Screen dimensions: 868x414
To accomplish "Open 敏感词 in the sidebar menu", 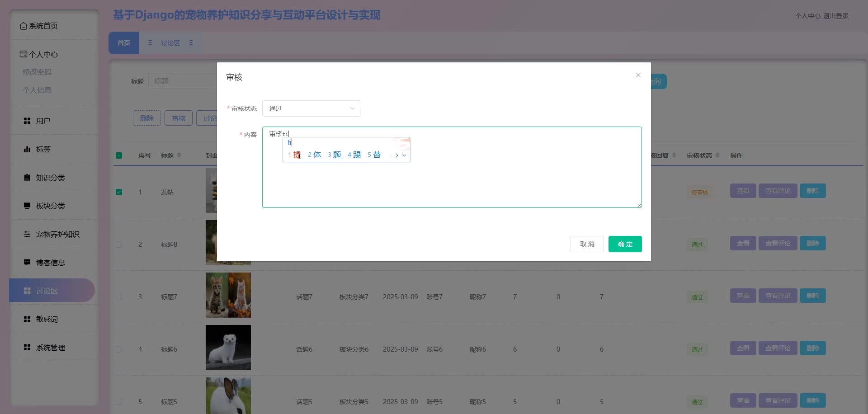I will [x=47, y=319].
